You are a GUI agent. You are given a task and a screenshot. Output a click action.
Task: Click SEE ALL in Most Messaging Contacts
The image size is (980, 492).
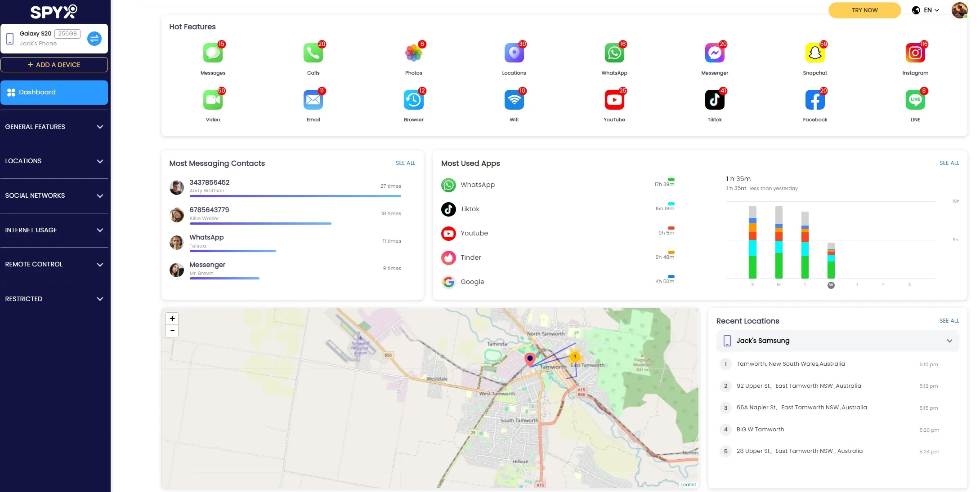pos(405,163)
